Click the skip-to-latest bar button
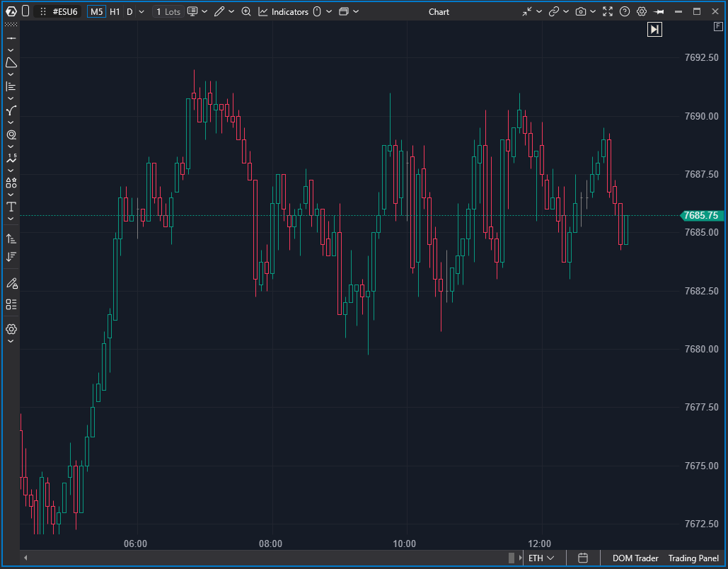The image size is (728, 569). 654,30
